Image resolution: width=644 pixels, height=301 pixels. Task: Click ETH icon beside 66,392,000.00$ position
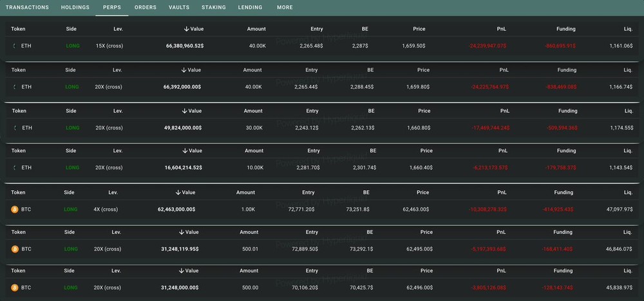[x=15, y=87]
